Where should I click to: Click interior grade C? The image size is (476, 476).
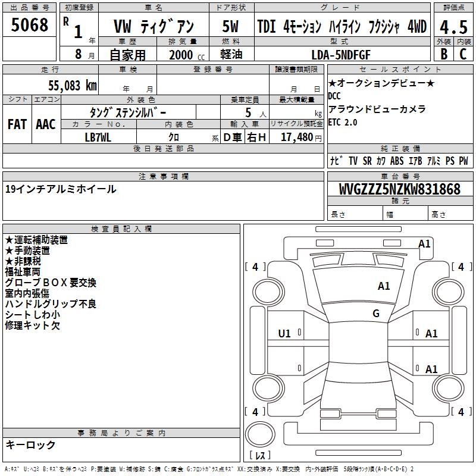[463, 54]
